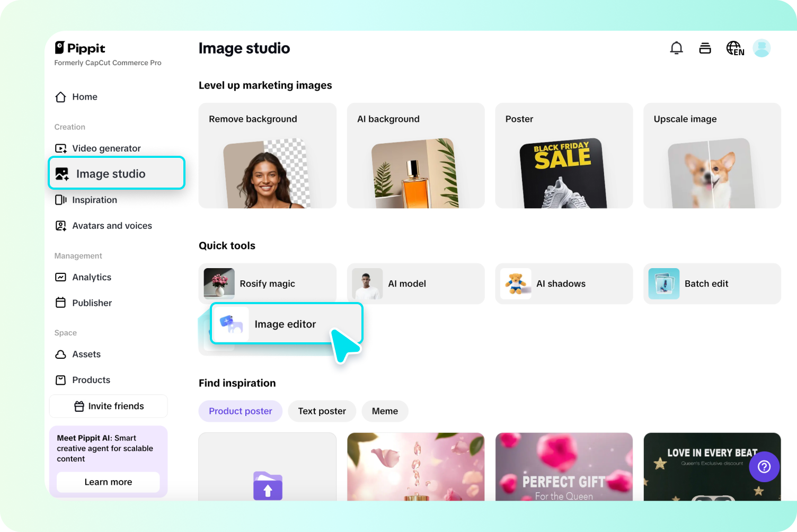This screenshot has width=797, height=532.
Task: Open Products under the Space section
Action: pos(91,380)
